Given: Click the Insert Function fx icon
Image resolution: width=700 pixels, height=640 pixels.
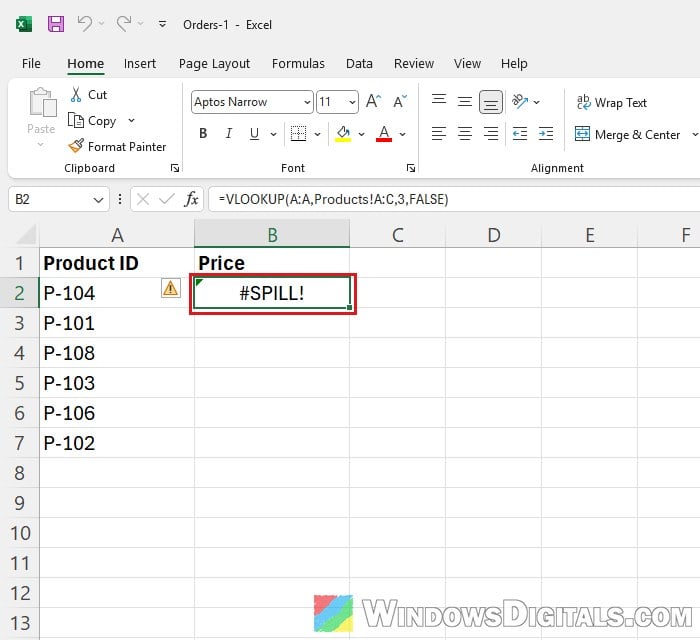Looking at the screenshot, I should coord(191,199).
